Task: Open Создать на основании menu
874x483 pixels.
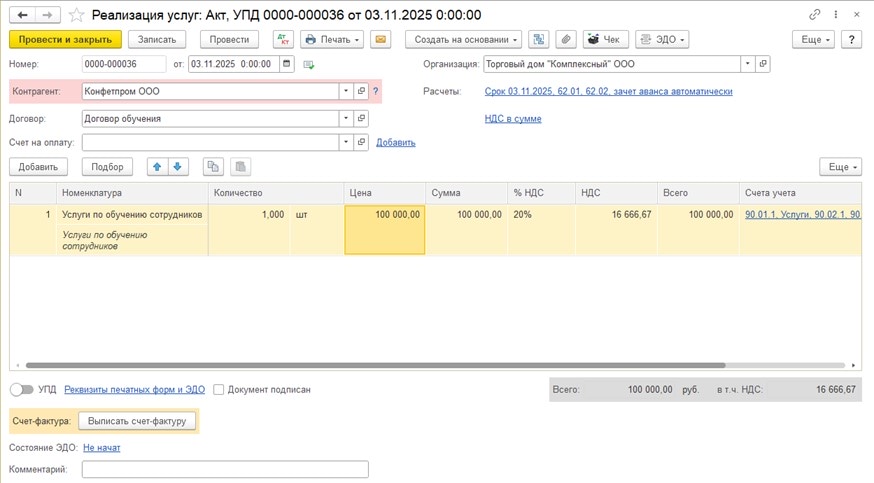Action: pos(463,40)
